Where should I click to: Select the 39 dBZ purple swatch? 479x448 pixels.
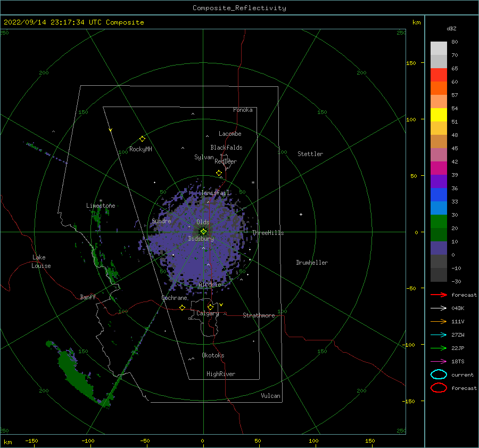point(439,181)
